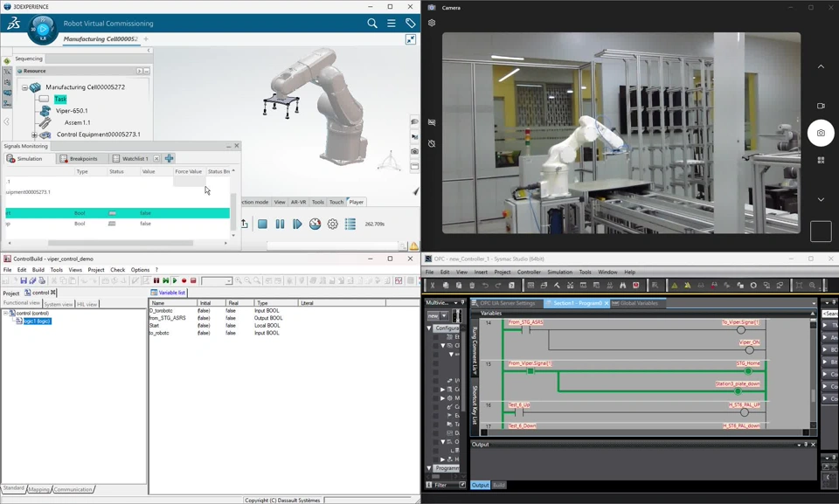Click the tag icon in 3DEXPERIENCE header
This screenshot has height=504, width=839.
click(x=410, y=23)
